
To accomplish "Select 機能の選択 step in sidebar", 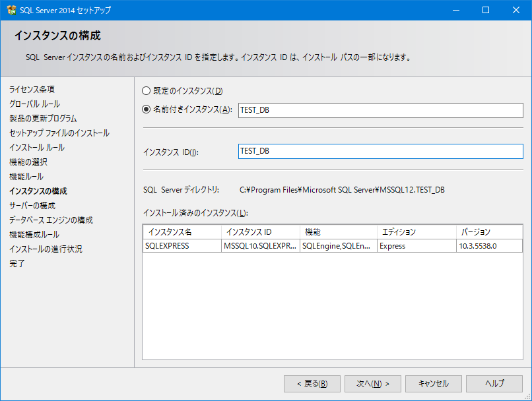I will 28,162.
